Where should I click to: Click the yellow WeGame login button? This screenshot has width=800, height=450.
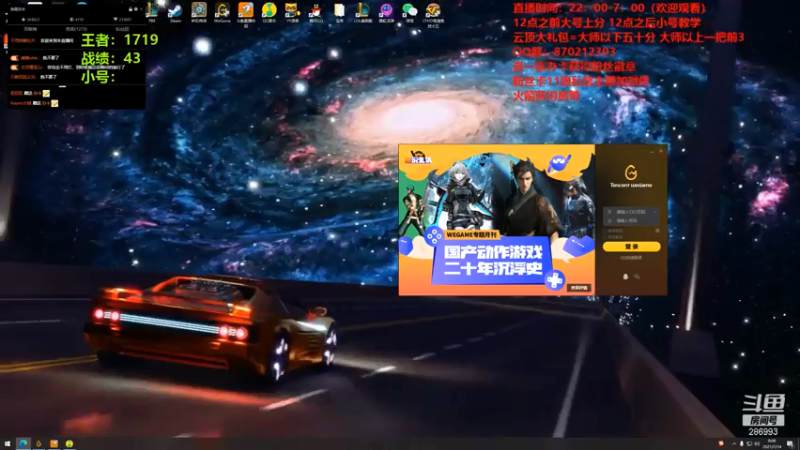pyautogui.click(x=632, y=246)
